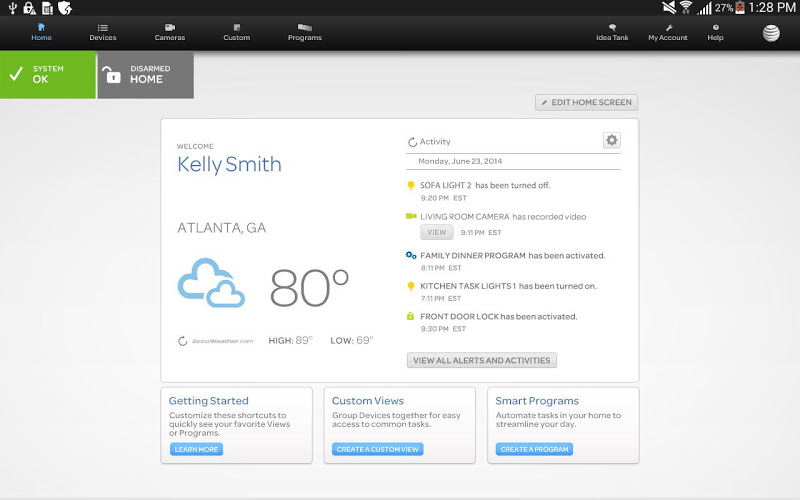800x500 pixels.
Task: Select the My Account menu label
Action: tap(668, 38)
